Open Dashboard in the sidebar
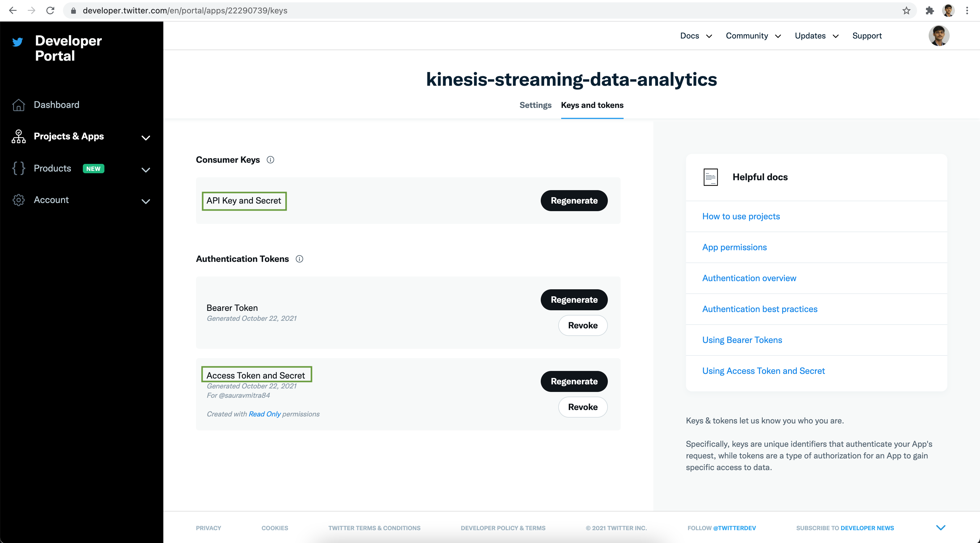Image resolution: width=980 pixels, height=543 pixels. tap(56, 105)
